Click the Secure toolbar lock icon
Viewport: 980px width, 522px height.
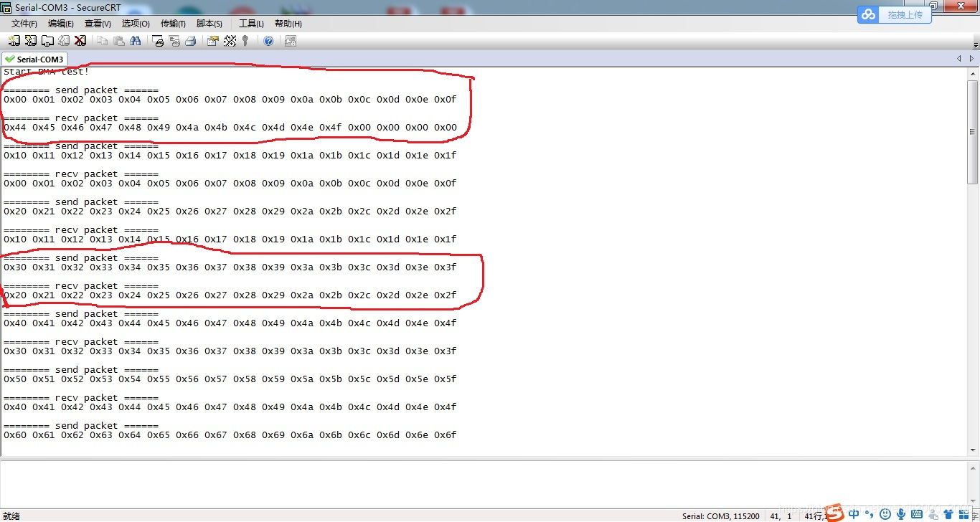291,41
